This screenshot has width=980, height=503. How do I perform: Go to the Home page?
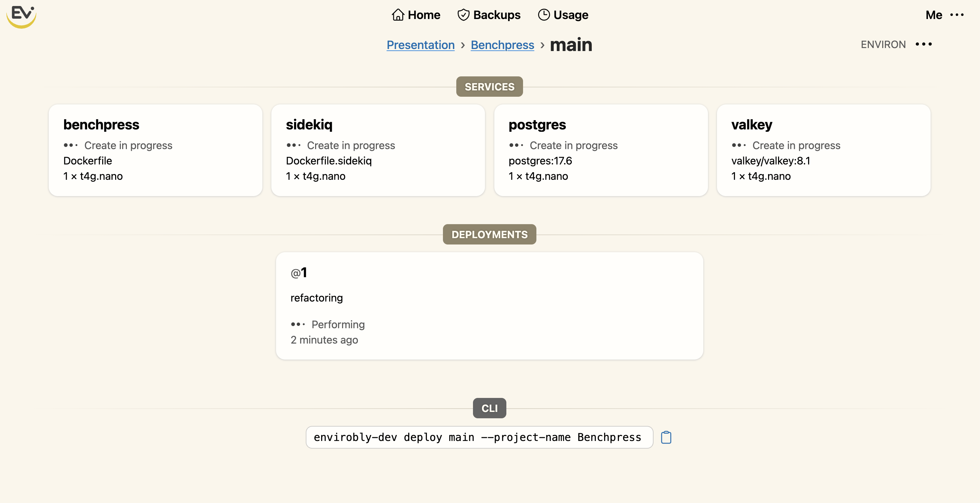[424, 15]
